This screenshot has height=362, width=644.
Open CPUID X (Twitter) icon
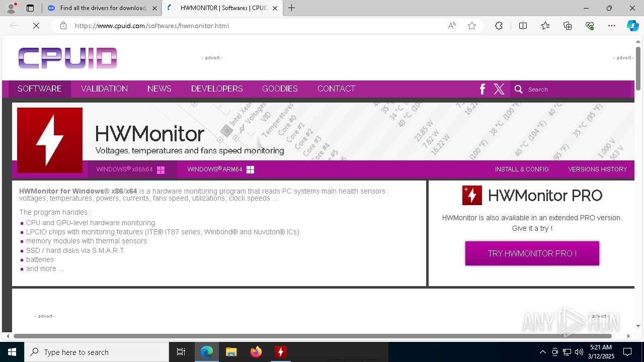click(x=499, y=89)
